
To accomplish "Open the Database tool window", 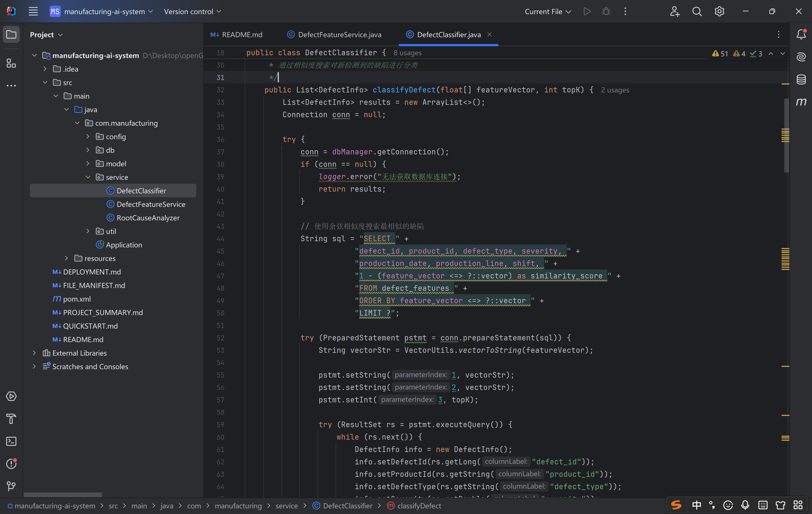I will point(801,79).
